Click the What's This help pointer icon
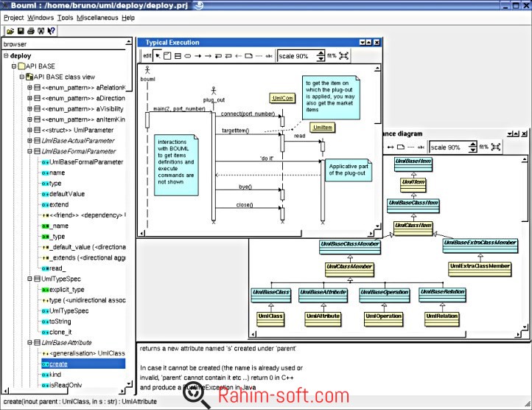The height and width of the screenshot is (410, 532). tap(52, 31)
